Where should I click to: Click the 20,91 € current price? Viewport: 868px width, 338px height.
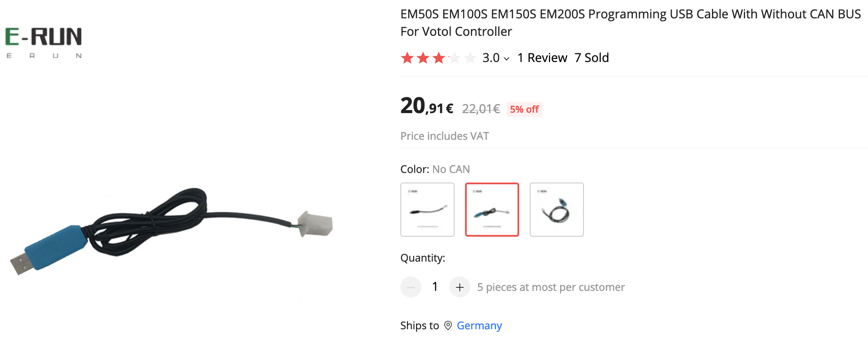(x=427, y=106)
